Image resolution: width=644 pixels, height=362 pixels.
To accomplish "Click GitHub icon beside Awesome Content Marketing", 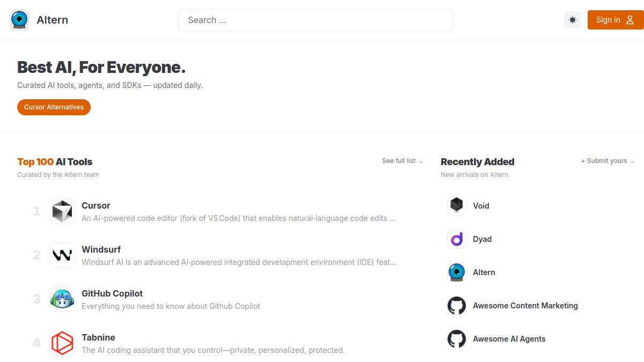I will (x=457, y=306).
